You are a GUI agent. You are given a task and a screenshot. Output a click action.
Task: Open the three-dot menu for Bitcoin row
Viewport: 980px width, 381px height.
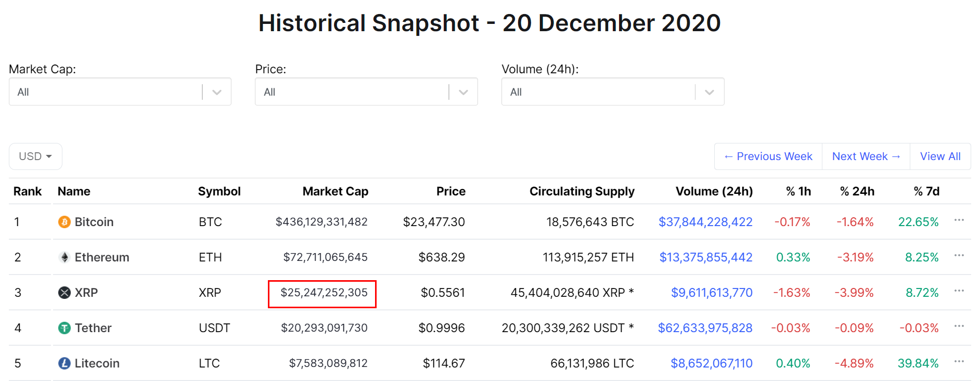click(x=959, y=220)
